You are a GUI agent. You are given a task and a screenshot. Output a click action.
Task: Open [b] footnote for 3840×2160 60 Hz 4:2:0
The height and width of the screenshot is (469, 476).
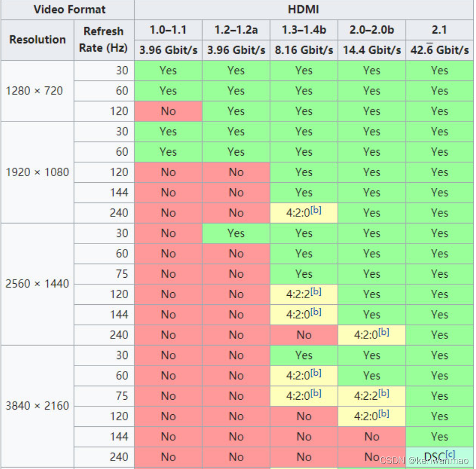[x=316, y=373]
